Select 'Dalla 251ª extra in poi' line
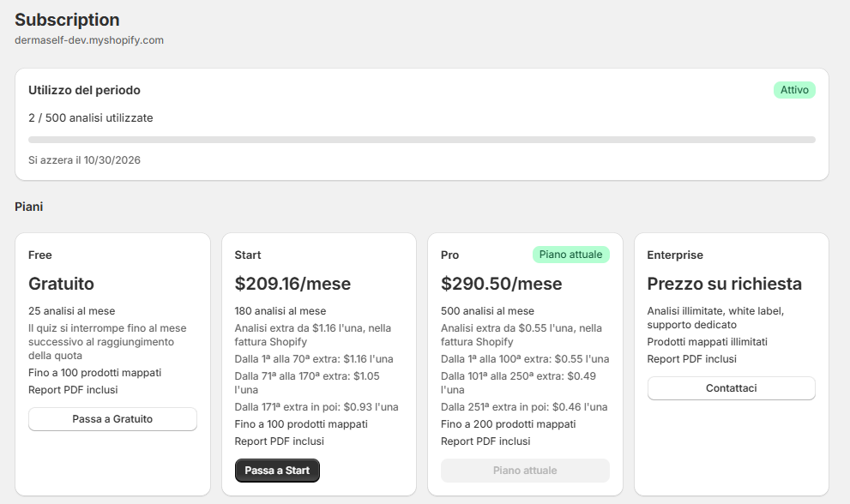This screenshot has height=504, width=850. tap(524, 407)
